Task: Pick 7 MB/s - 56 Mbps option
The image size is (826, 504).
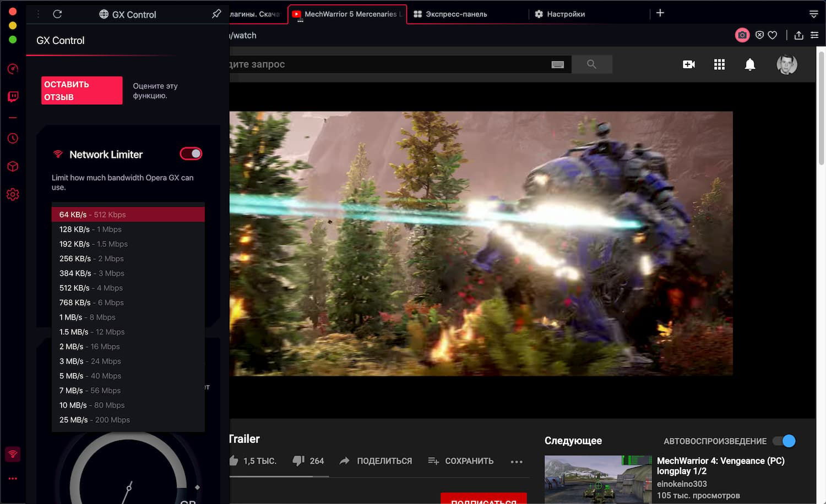Action: pyautogui.click(x=128, y=391)
